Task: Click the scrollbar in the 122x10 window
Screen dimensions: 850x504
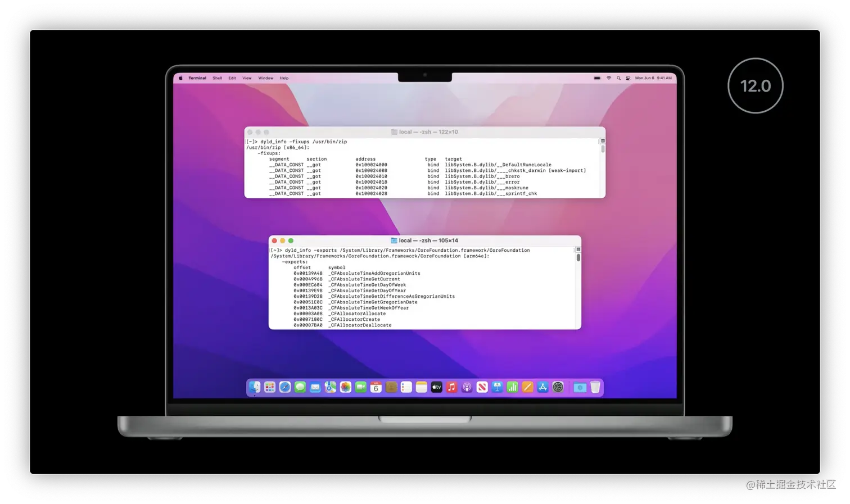Action: 603,149
